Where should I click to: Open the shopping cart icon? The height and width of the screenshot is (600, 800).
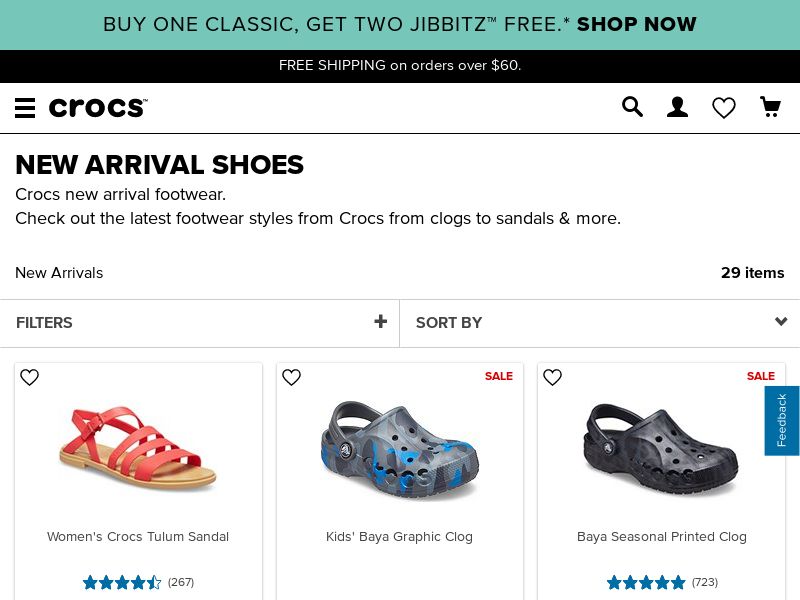pyautogui.click(x=770, y=107)
